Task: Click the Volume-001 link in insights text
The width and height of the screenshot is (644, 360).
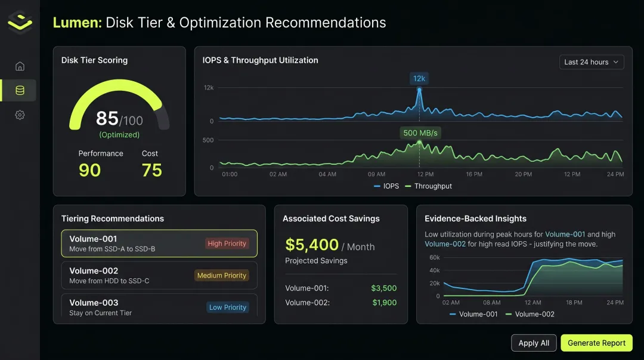Action: coord(565,234)
